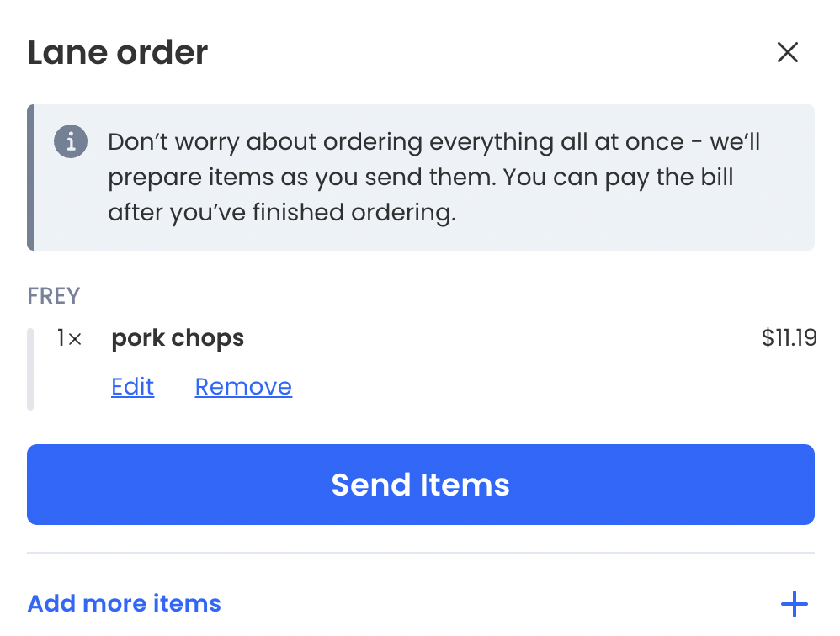Click the 1× quantity indicator
Image resolution: width=840 pixels, height=636 pixels.
click(69, 338)
